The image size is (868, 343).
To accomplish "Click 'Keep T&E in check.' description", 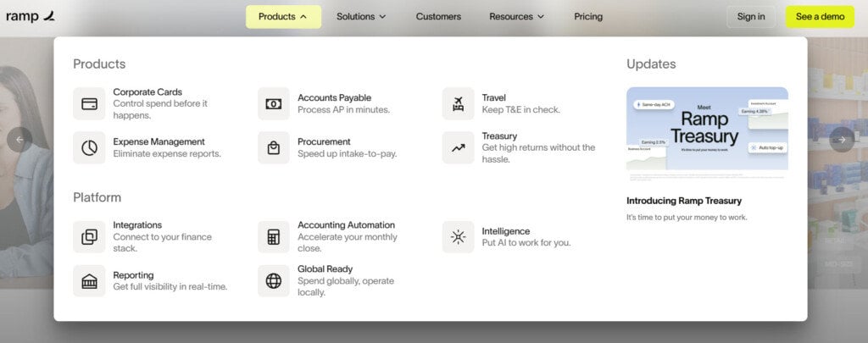I will point(521,110).
